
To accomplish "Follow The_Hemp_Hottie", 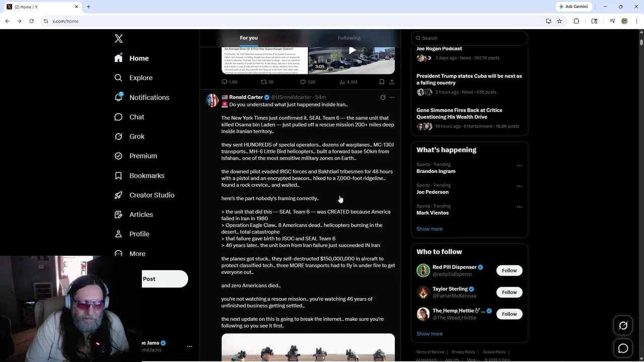I will coord(509,314).
